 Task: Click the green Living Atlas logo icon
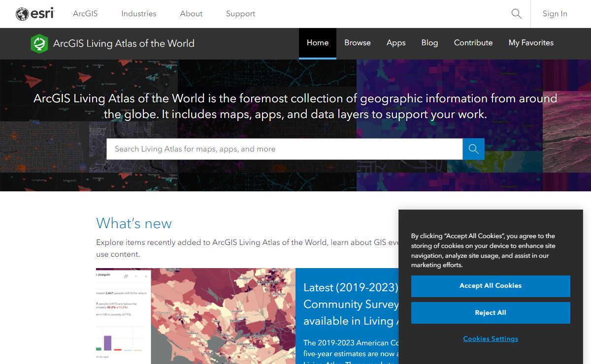(x=39, y=43)
